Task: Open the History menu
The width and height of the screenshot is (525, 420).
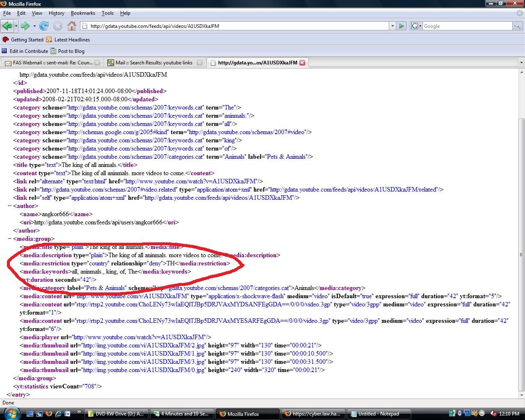Action: coord(57,13)
